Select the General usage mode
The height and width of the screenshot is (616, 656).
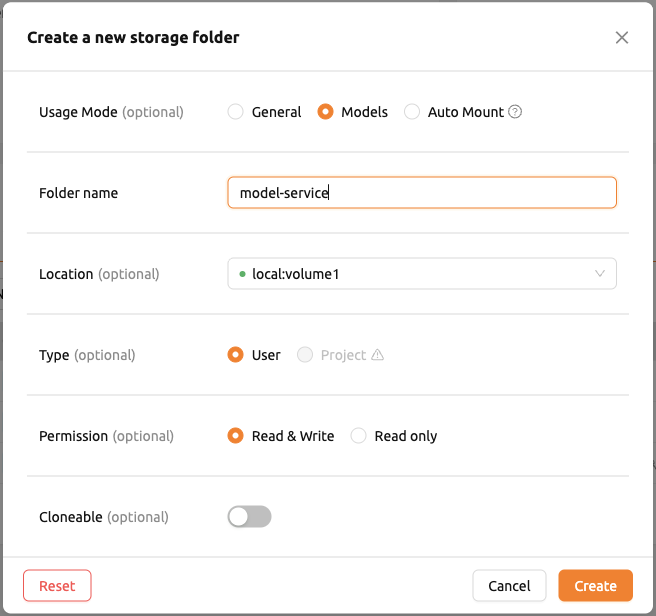tap(236, 112)
